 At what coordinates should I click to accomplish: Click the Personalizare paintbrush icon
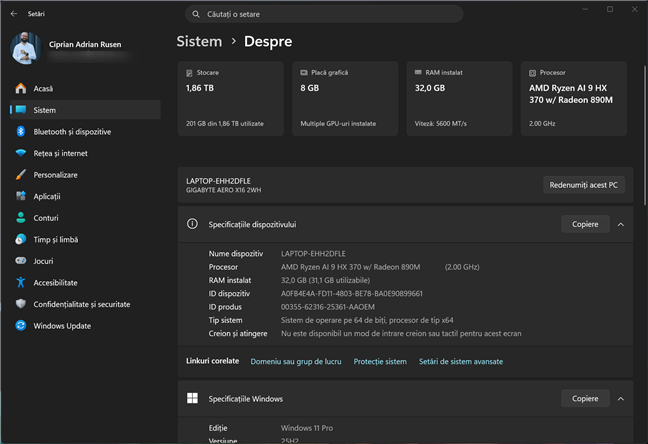tap(21, 174)
